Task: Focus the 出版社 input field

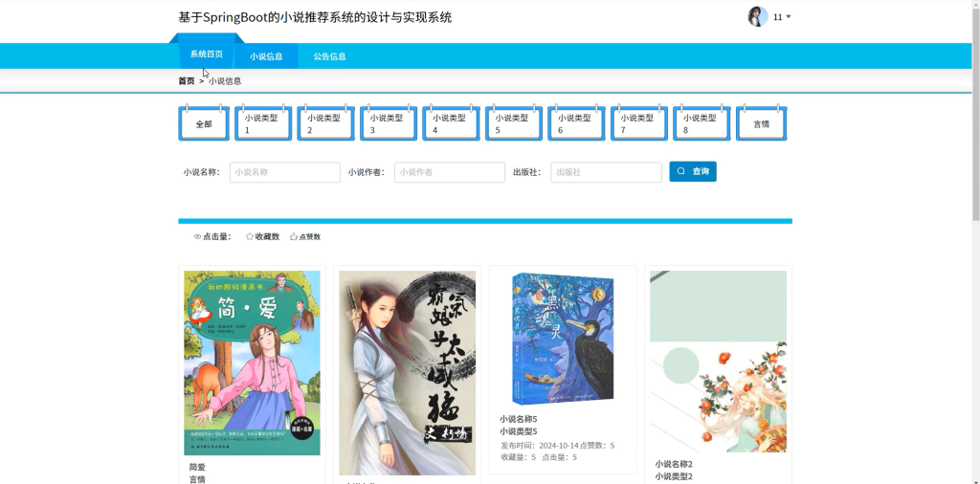Action: point(606,172)
